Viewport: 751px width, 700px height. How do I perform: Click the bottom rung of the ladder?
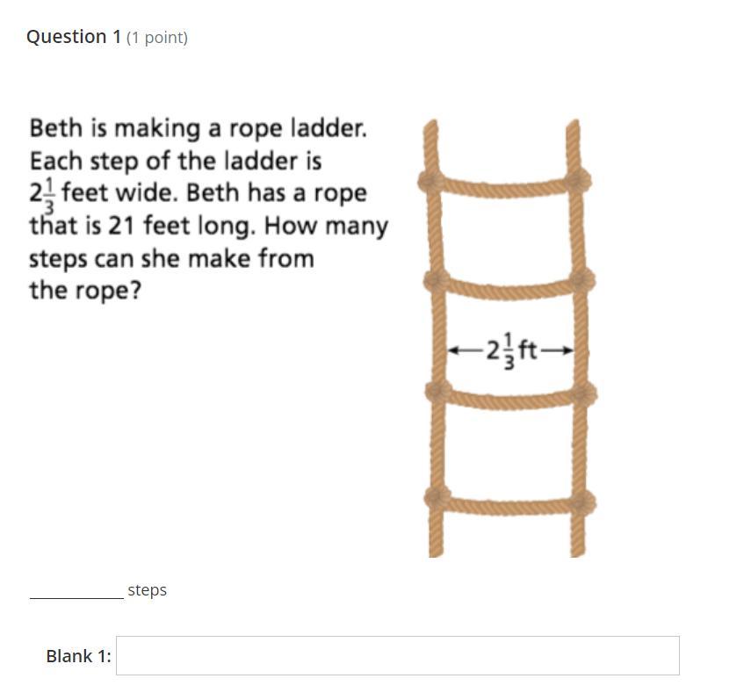[x=509, y=503]
